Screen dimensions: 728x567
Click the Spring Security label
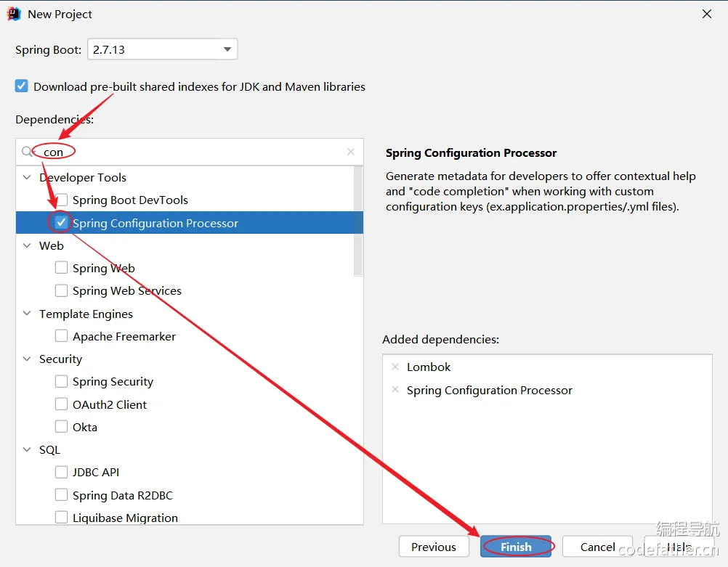point(113,381)
